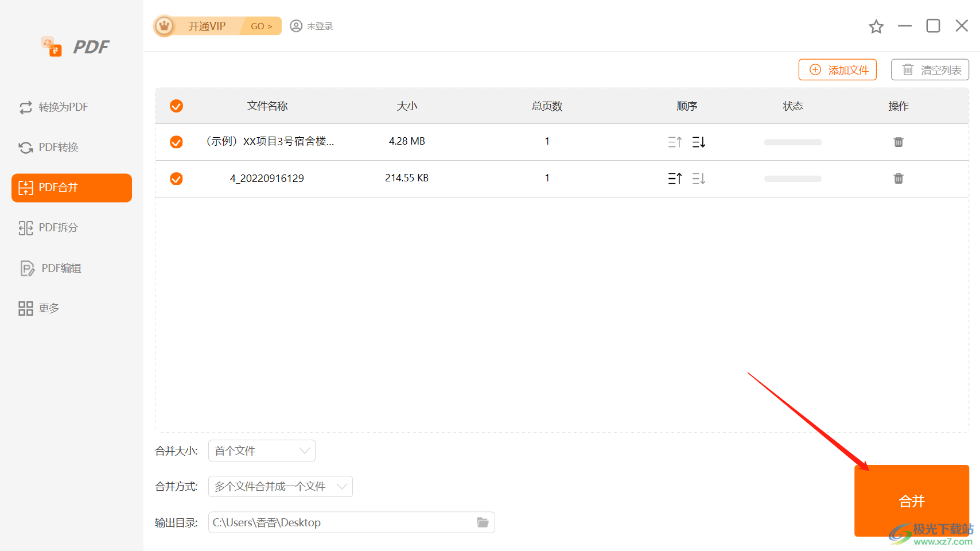The width and height of the screenshot is (980, 551).
Task: Click the 4.28 MB size cell
Action: (407, 141)
